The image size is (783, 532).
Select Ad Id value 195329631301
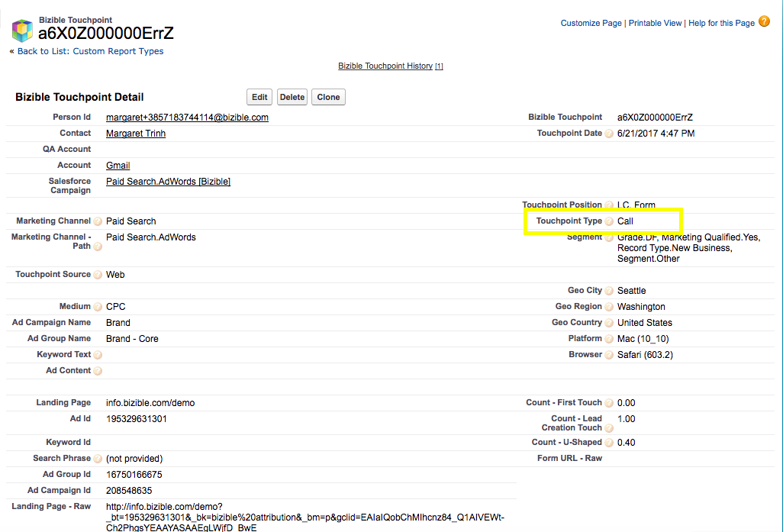click(137, 418)
